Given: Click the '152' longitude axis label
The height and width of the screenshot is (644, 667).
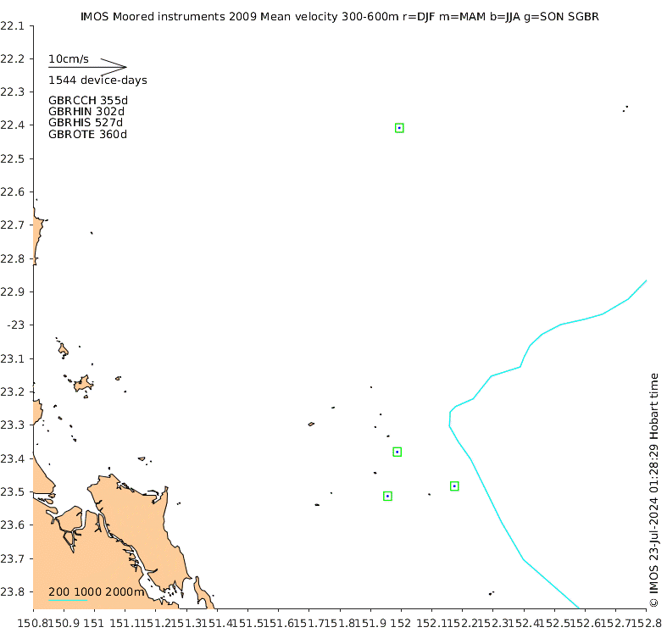Looking at the screenshot, I should (401, 624).
